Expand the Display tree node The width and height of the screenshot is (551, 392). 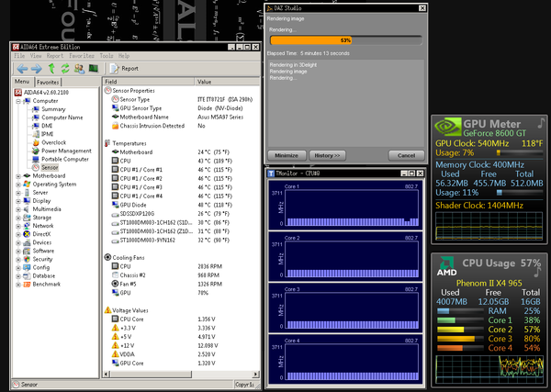click(18, 201)
